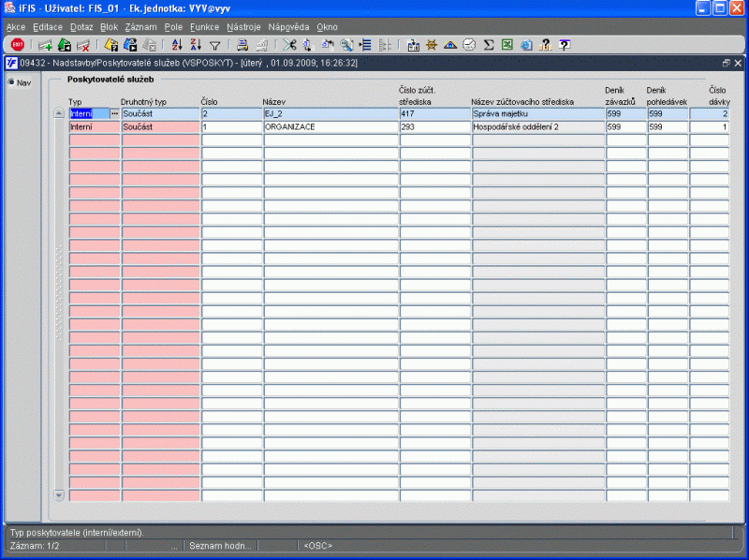Open the Okno menu
This screenshot has height=560, width=749.
pos(327,27)
